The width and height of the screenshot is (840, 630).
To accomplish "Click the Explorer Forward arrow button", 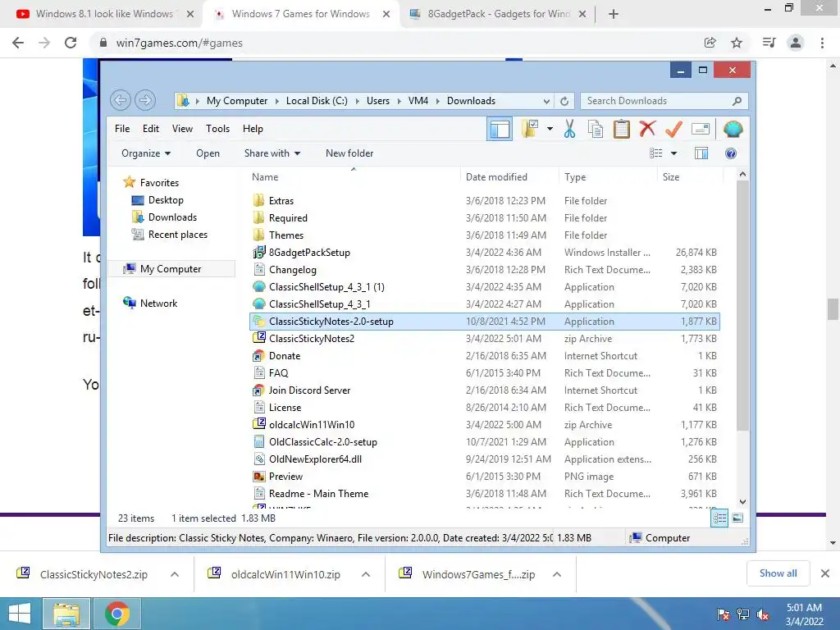I will pyautogui.click(x=145, y=100).
